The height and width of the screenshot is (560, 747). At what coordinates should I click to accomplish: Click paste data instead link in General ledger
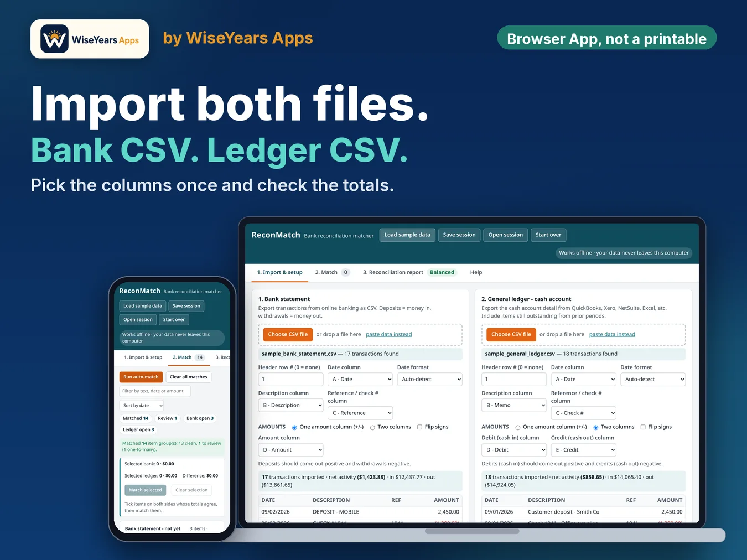point(612,334)
